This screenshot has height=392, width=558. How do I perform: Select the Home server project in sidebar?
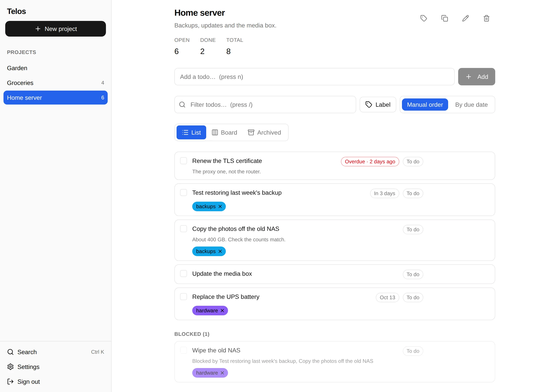click(56, 98)
